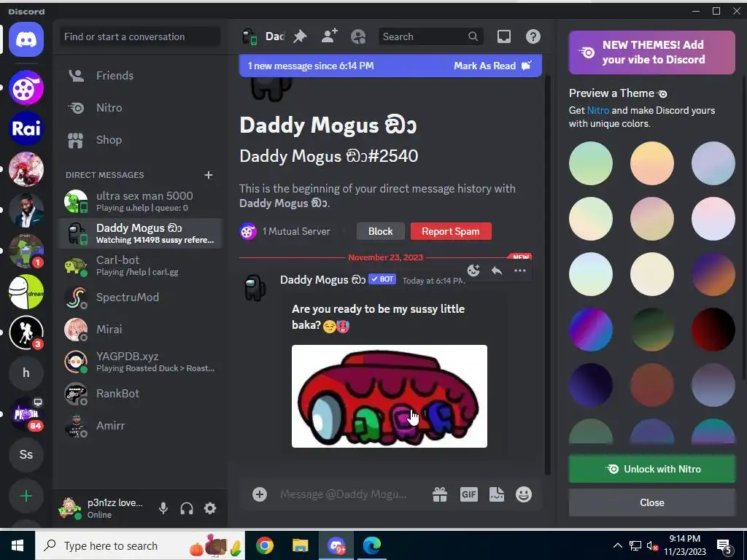Viewport: 747px width, 560px height.
Task: Create a new DM with plus icon
Action: 208,175
